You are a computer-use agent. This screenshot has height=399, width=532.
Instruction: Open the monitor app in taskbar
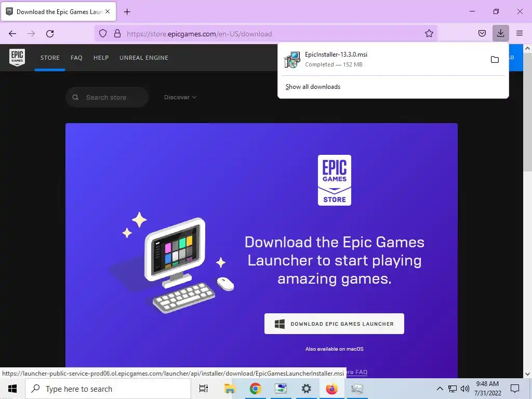point(357,389)
